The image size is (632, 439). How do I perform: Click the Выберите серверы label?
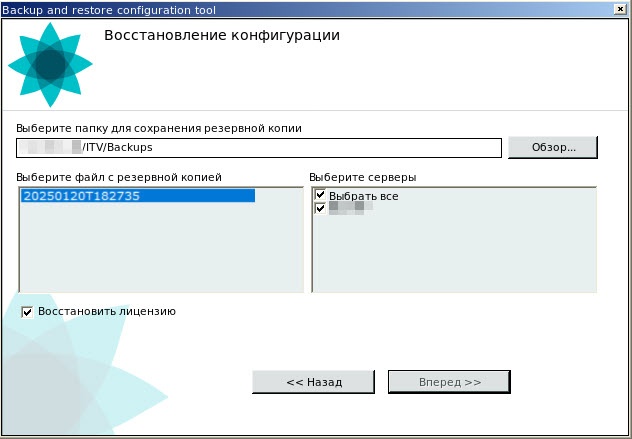coord(363,177)
